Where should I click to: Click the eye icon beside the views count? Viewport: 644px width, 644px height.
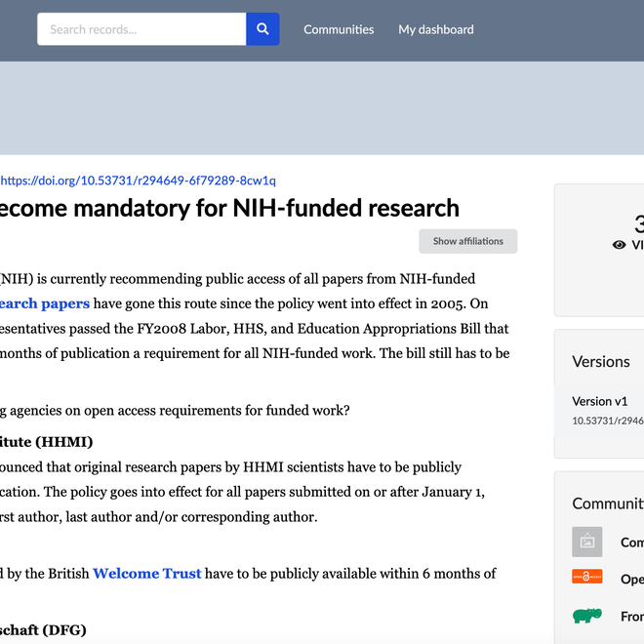pyautogui.click(x=619, y=245)
